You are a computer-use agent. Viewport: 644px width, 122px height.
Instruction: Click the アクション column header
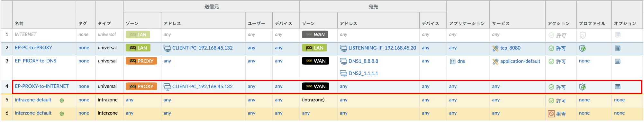point(558,23)
